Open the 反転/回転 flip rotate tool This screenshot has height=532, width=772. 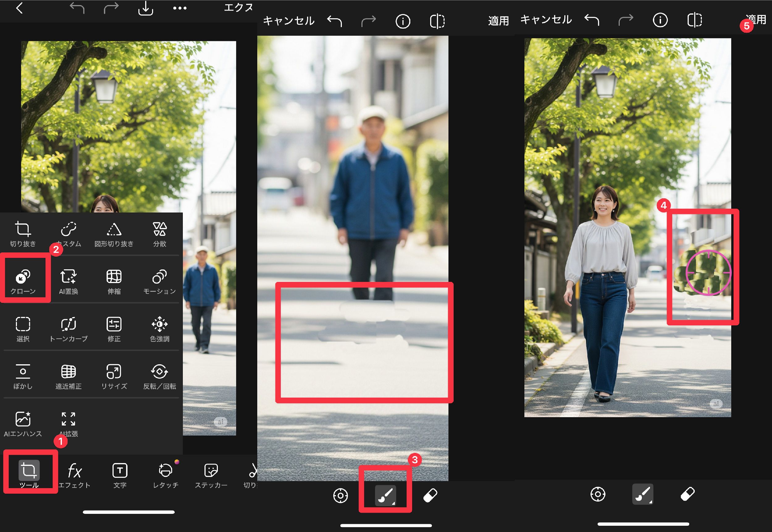click(159, 377)
